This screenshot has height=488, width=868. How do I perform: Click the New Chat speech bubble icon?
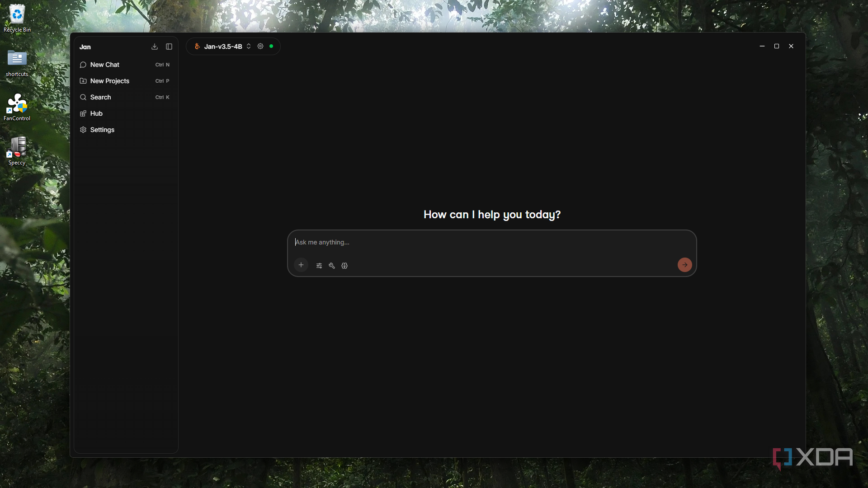tap(83, 65)
